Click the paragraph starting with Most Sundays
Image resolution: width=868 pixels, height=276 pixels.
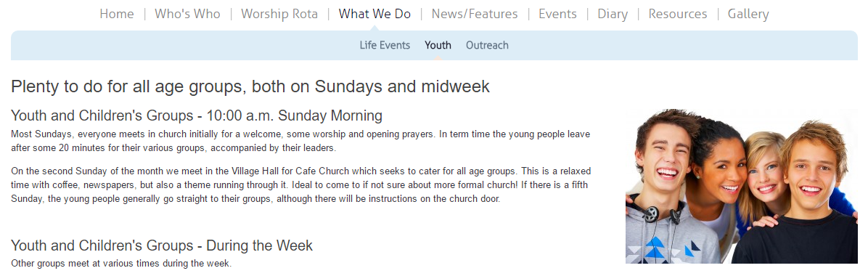tap(300, 142)
